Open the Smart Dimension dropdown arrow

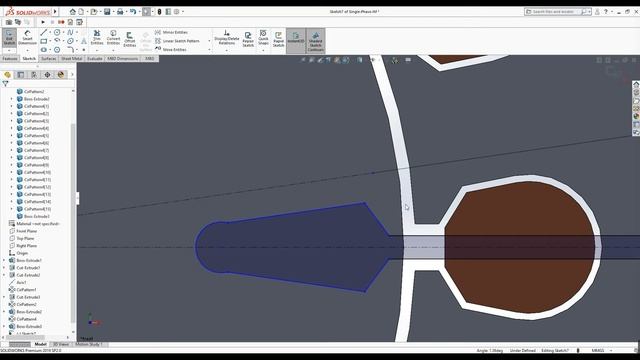coord(27,50)
